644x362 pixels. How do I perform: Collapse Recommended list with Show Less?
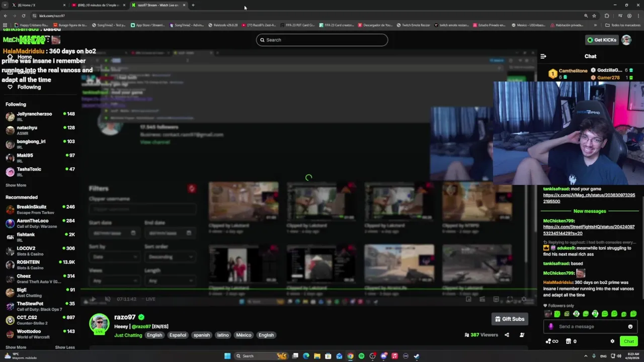(x=64, y=347)
